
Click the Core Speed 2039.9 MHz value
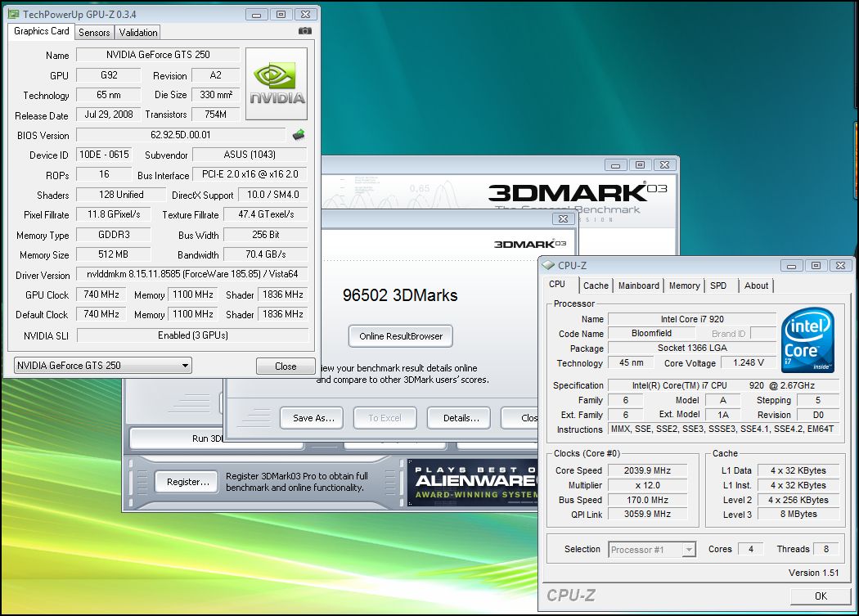click(647, 470)
